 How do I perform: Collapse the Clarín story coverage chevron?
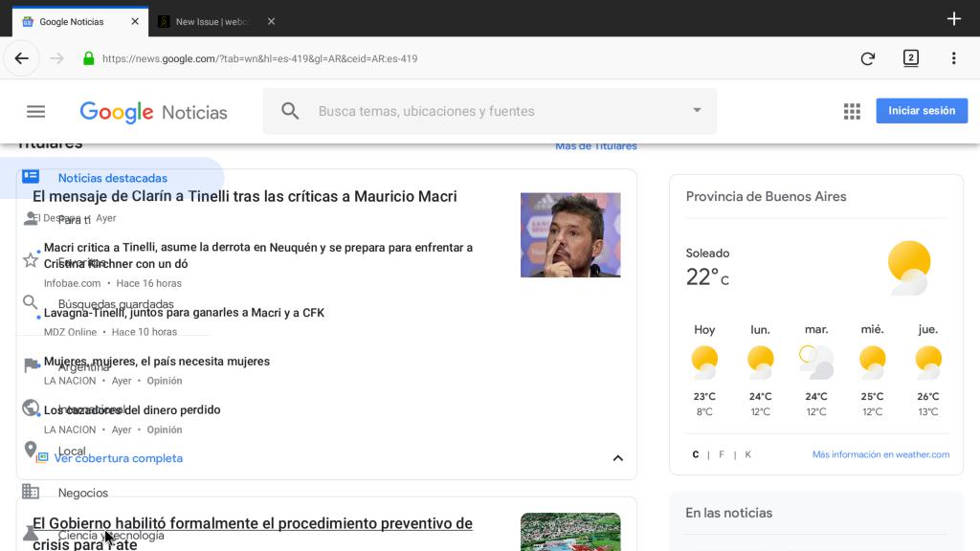[617, 458]
